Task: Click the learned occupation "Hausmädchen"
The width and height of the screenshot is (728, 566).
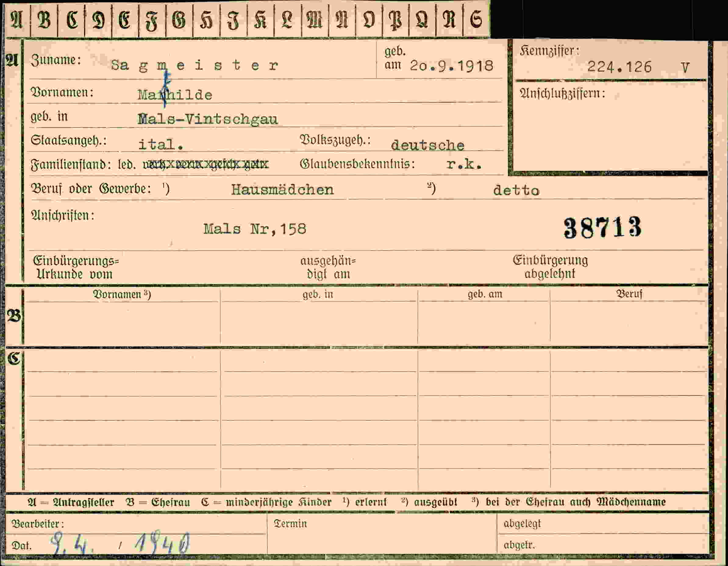Action: click(283, 190)
